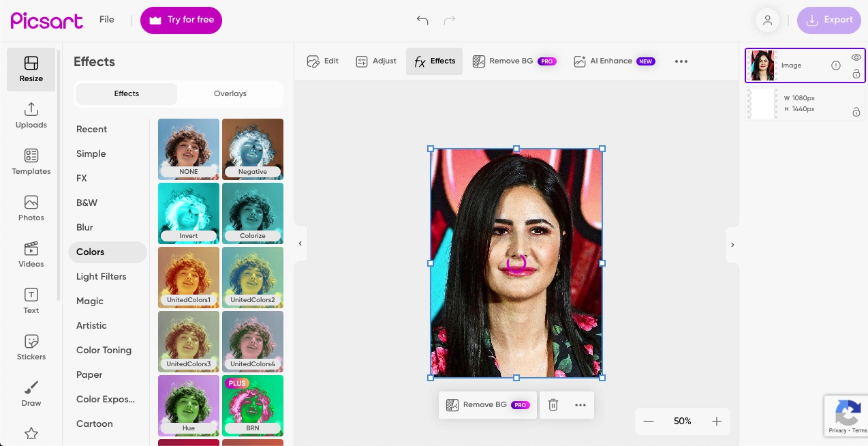Collapse the right layers panel

click(x=732, y=244)
